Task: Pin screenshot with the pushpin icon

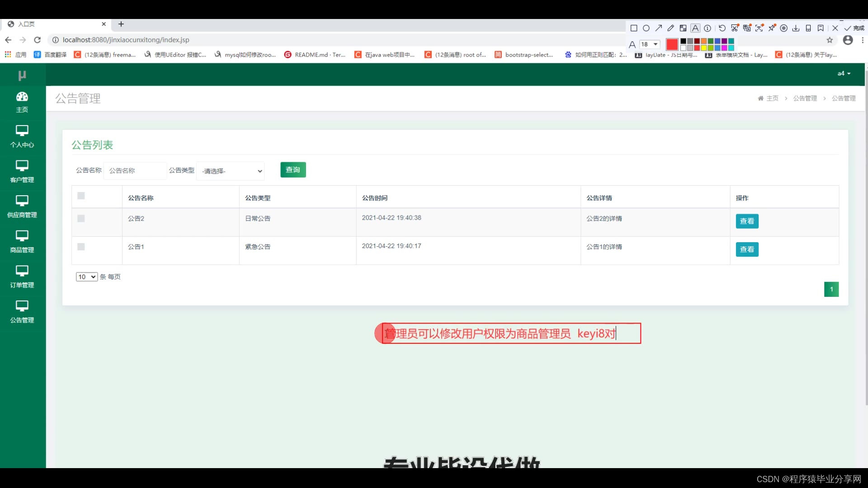Action: [772, 28]
